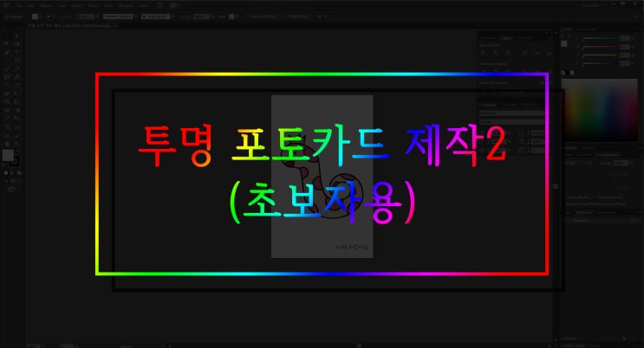Select the Selection tool in the toolbox
This screenshot has width=644, height=348.
point(7,36)
